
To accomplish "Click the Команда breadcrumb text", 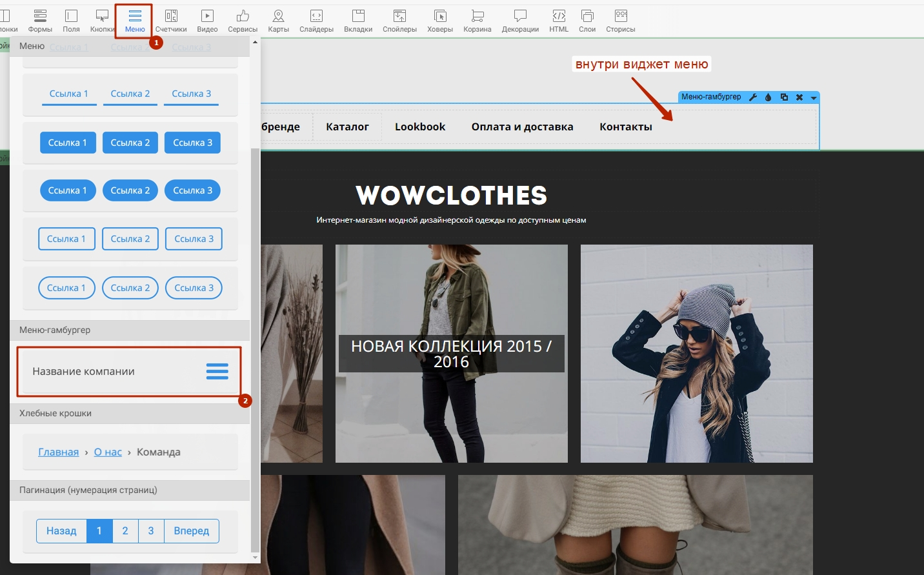I will click(x=159, y=452).
